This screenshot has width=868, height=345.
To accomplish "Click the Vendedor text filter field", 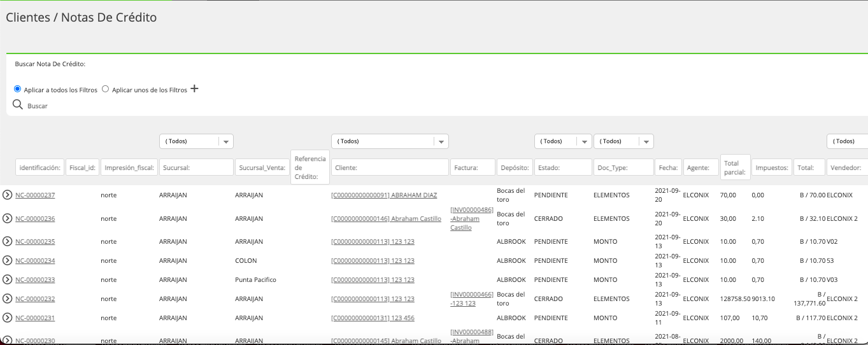I will (x=848, y=167).
